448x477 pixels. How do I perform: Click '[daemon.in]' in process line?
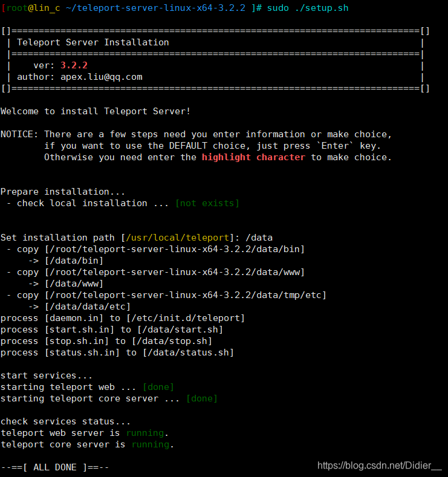pos(74,318)
